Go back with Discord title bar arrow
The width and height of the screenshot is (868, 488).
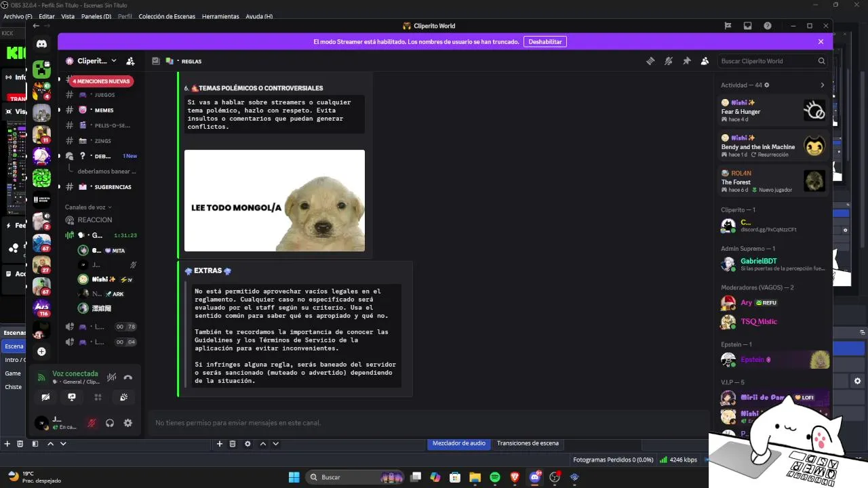click(36, 26)
